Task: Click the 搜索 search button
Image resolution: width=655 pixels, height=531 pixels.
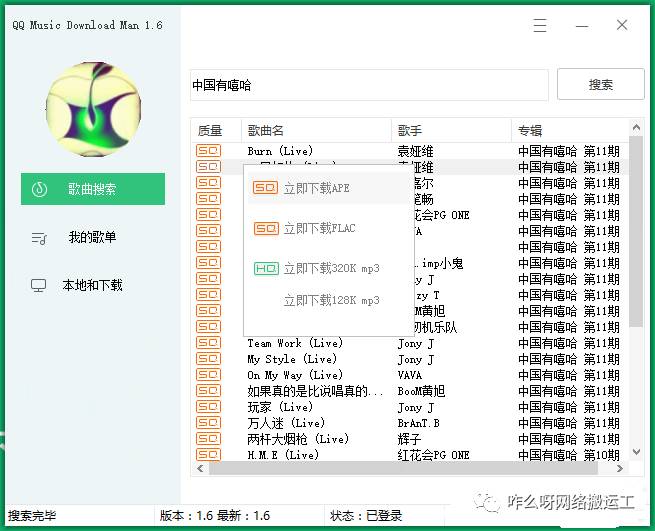Action: (x=600, y=84)
